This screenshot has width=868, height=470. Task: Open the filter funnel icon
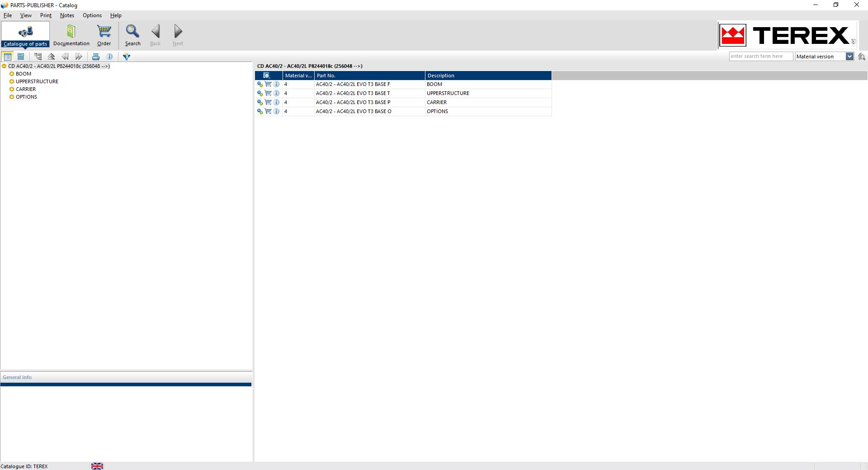(127, 57)
